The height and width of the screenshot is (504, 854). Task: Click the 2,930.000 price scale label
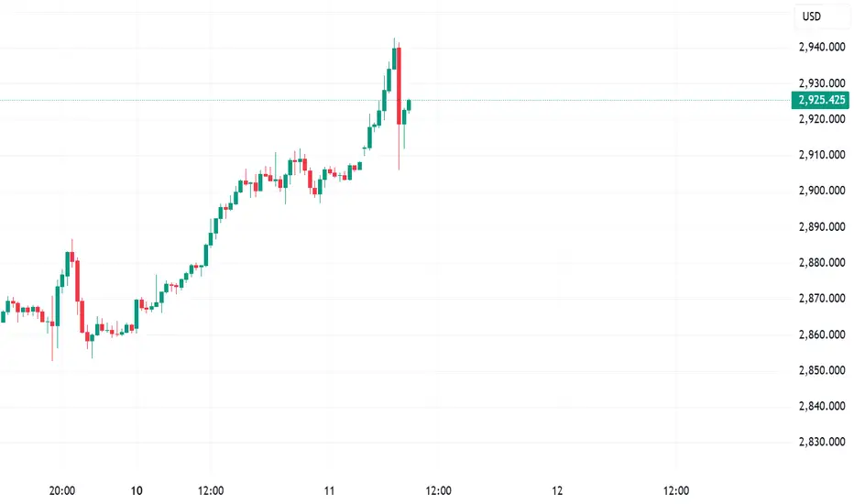tap(822, 83)
